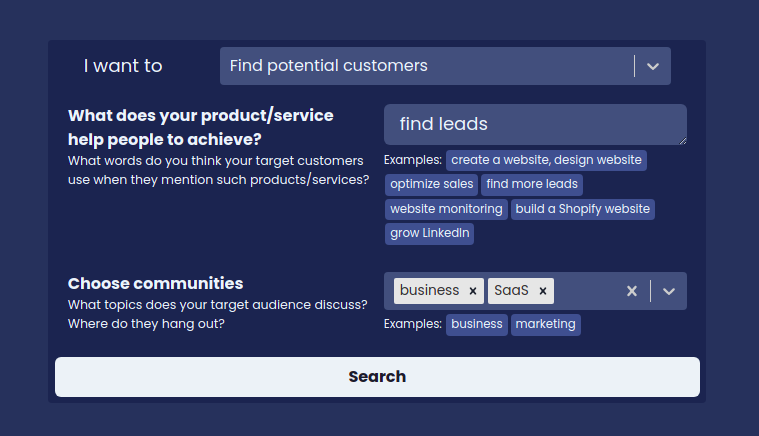This screenshot has height=436, width=759.
Task: Click the Search button
Action: (x=377, y=377)
